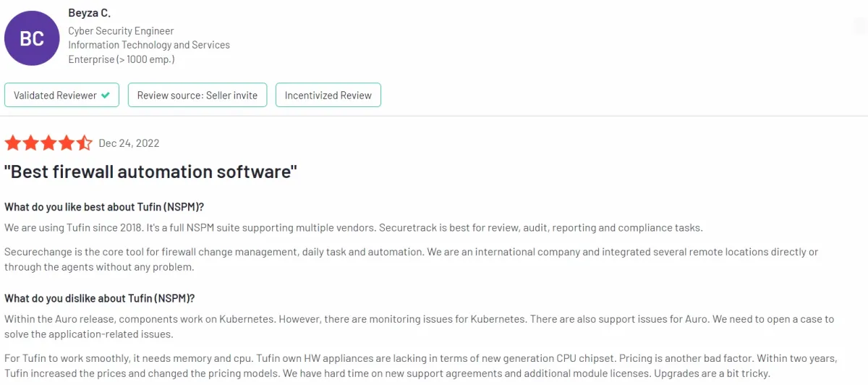The width and height of the screenshot is (868, 385).
Task: Click the paragraph starting "For Tufin to work smoothly"
Action: pyautogui.click(x=421, y=365)
